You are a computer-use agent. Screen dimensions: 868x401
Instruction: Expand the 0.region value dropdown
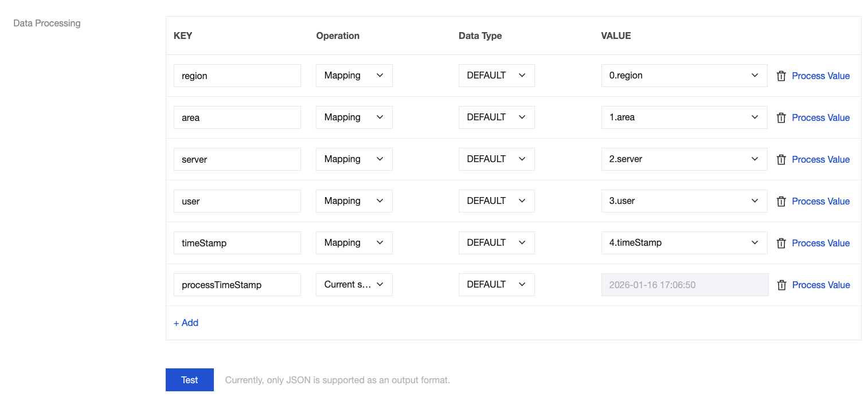[683, 76]
